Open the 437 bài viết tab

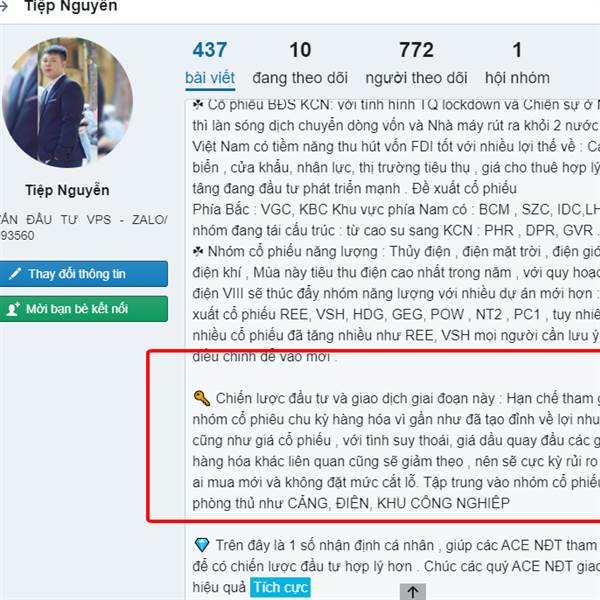click(210, 64)
